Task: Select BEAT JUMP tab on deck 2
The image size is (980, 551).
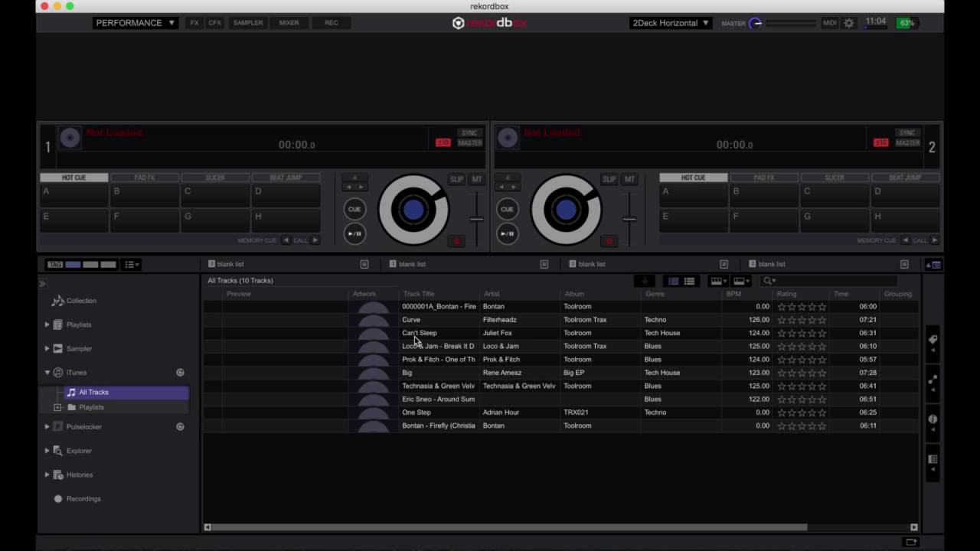Action: 905,178
